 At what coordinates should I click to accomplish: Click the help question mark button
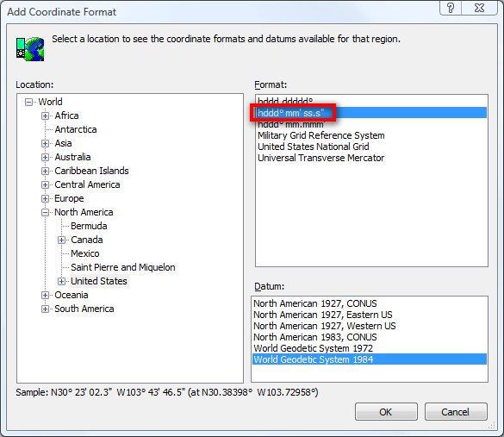click(451, 8)
